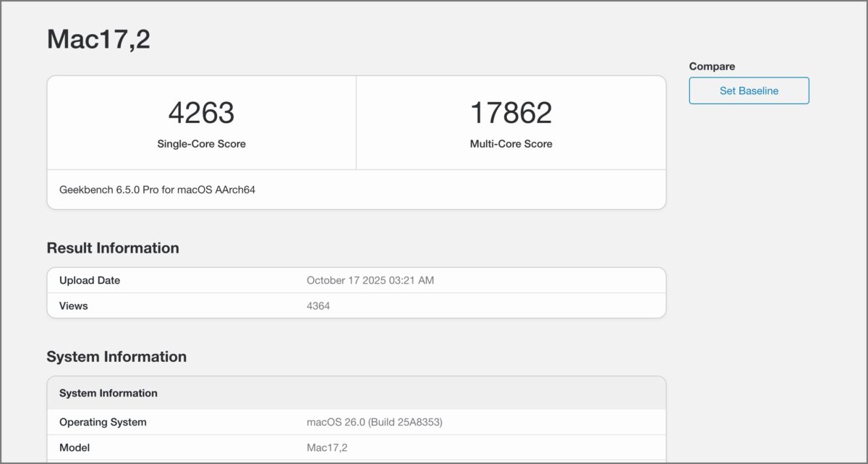Select the Views count 4364
The height and width of the screenshot is (464, 868).
pyautogui.click(x=319, y=305)
